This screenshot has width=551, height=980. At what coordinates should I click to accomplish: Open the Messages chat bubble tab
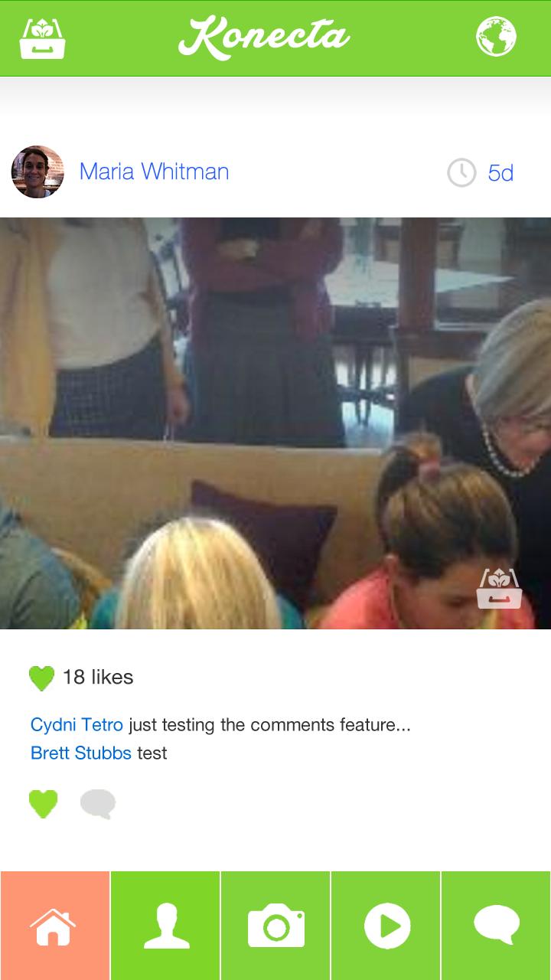tap(496, 926)
